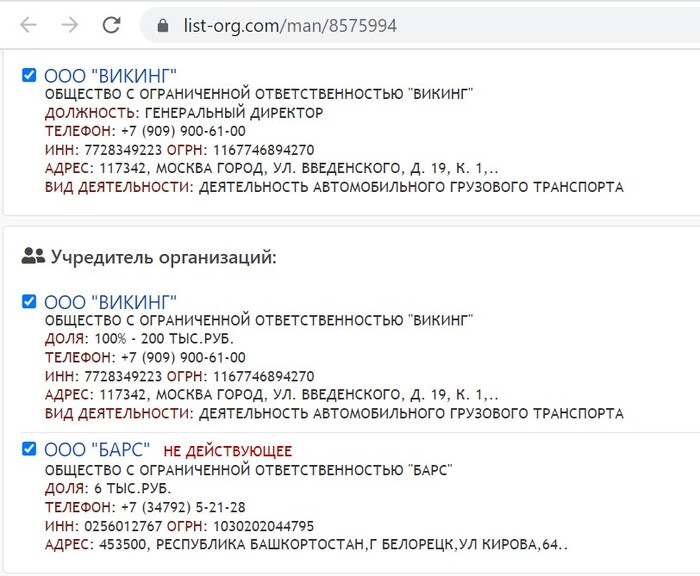Untick checkbox for ООО "ВИКИНГ" founder entry
This screenshot has height=576, width=700.
[x=29, y=301]
